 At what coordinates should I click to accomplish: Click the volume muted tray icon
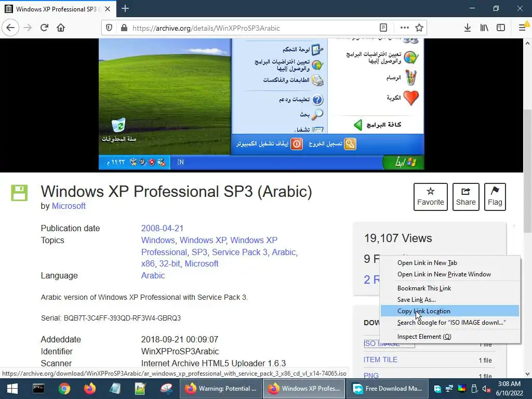[x=486, y=389]
